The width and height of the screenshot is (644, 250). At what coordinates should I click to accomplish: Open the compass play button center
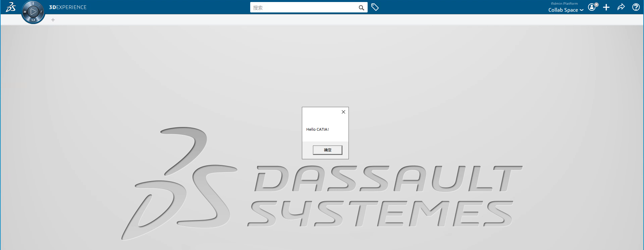pyautogui.click(x=33, y=12)
